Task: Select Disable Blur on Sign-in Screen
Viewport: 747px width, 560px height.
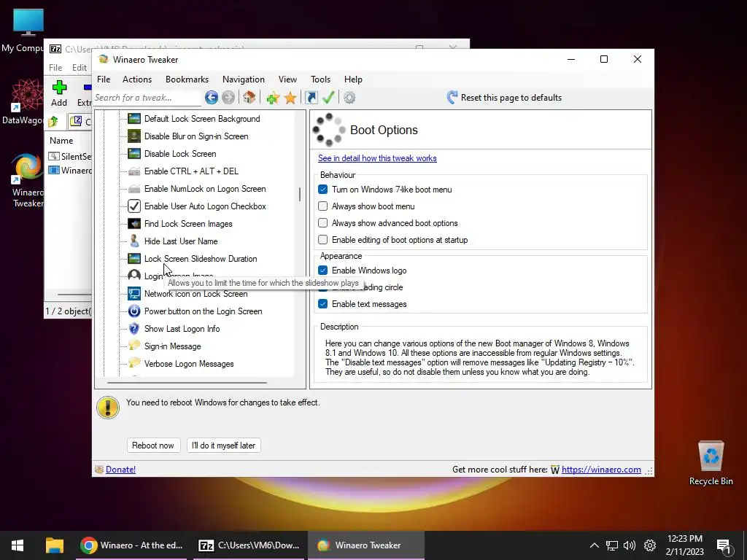Action: pyautogui.click(x=196, y=136)
